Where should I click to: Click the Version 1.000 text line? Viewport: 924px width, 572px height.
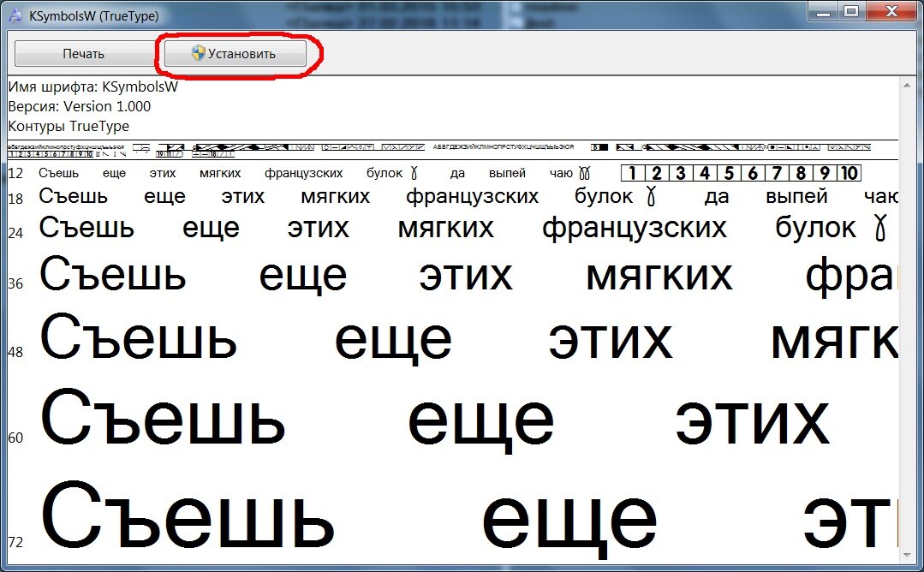[81, 106]
